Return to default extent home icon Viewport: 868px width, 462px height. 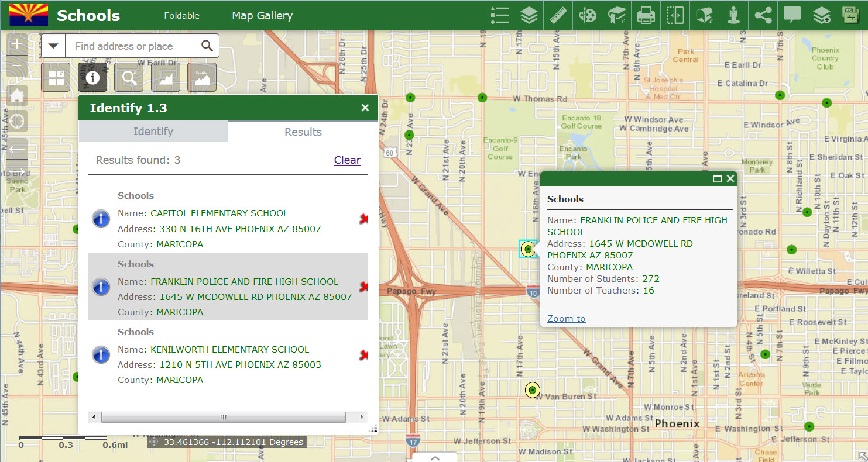(17, 95)
